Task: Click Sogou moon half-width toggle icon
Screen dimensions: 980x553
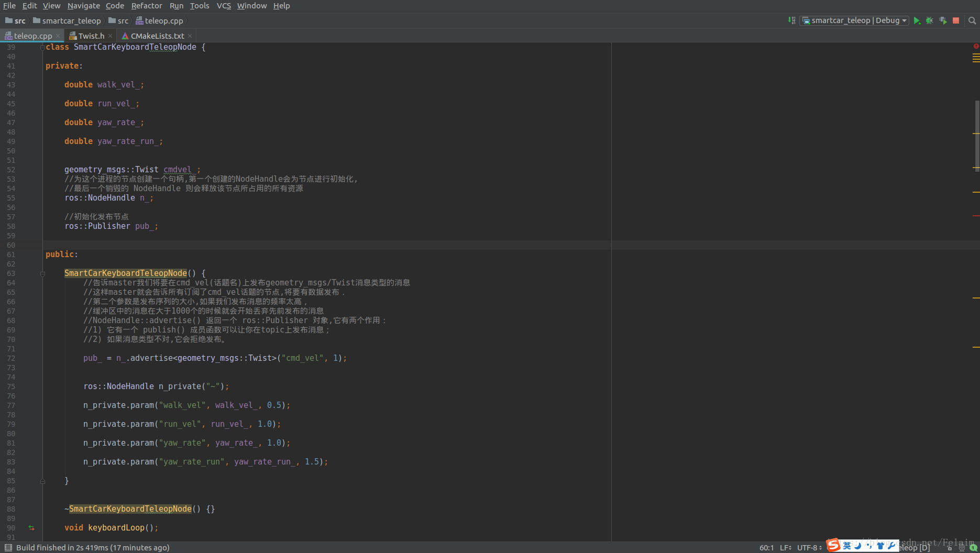Action: click(858, 546)
